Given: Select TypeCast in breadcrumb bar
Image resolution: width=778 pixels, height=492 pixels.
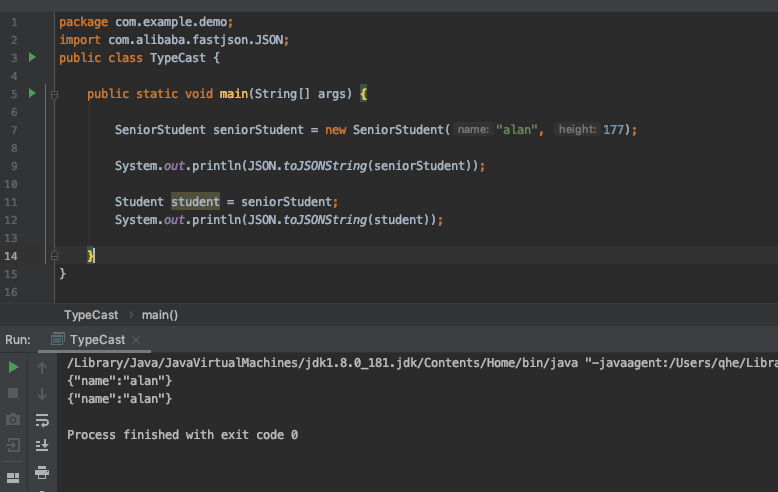Looking at the screenshot, I should 91,315.
